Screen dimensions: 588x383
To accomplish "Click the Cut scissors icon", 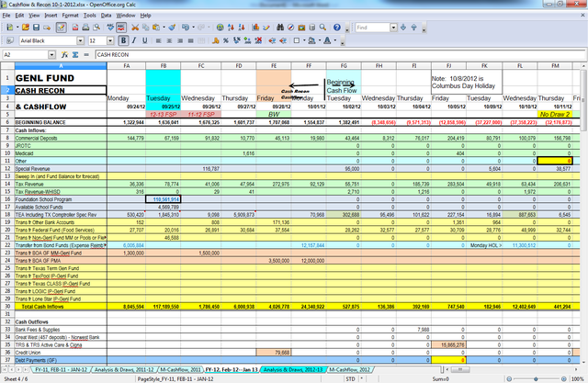I will pos(135,28).
